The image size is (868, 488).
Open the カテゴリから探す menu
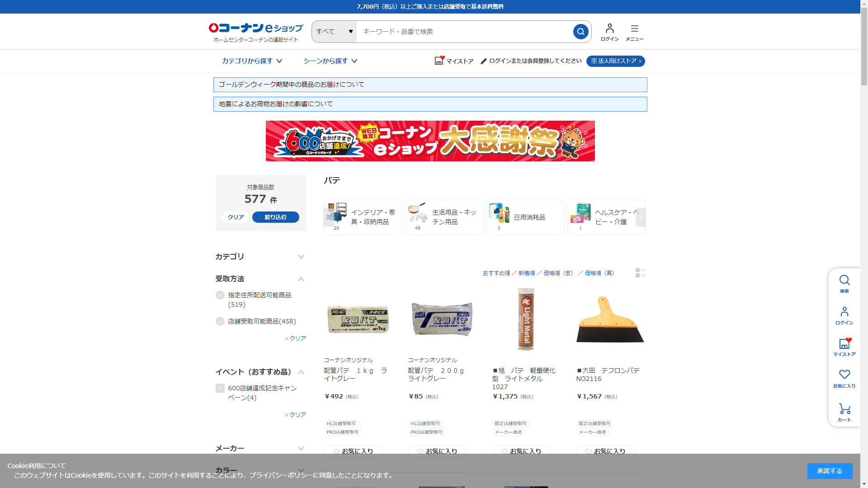click(x=252, y=61)
